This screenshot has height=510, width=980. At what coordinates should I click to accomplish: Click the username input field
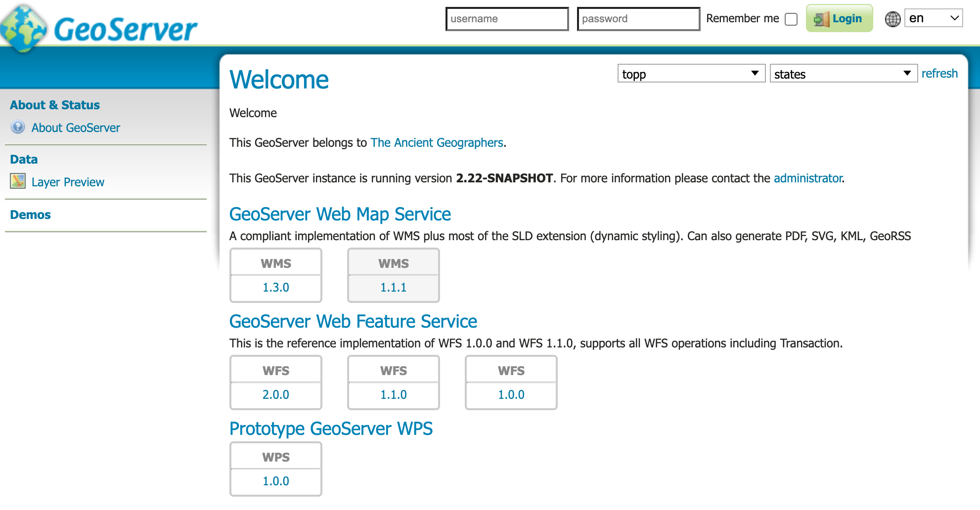click(507, 19)
